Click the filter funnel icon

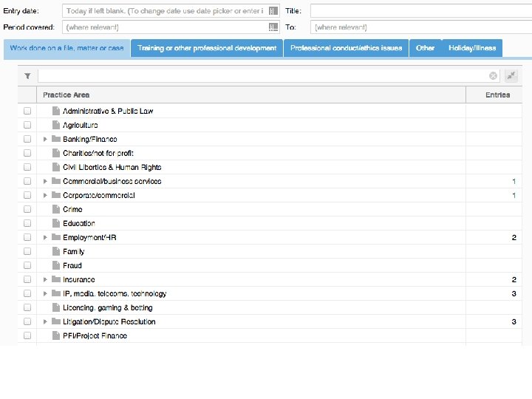click(27, 75)
